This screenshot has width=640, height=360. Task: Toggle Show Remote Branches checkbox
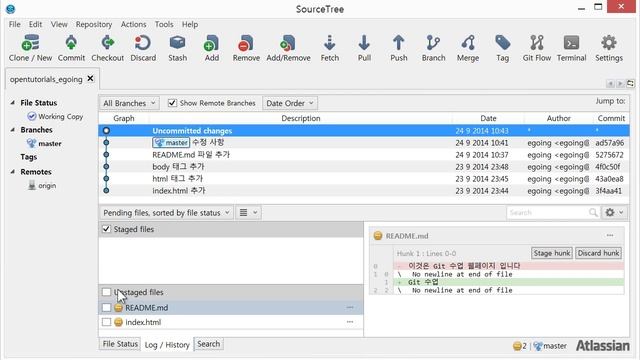(172, 103)
